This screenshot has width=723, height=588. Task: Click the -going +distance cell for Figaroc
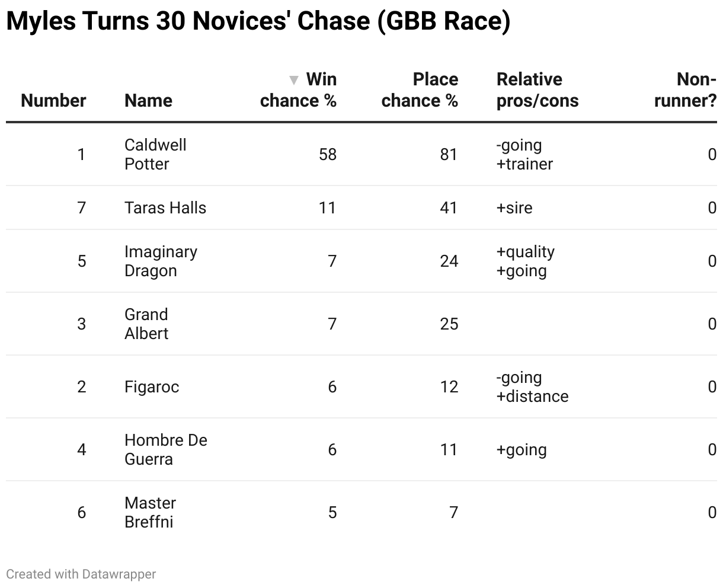pos(532,387)
